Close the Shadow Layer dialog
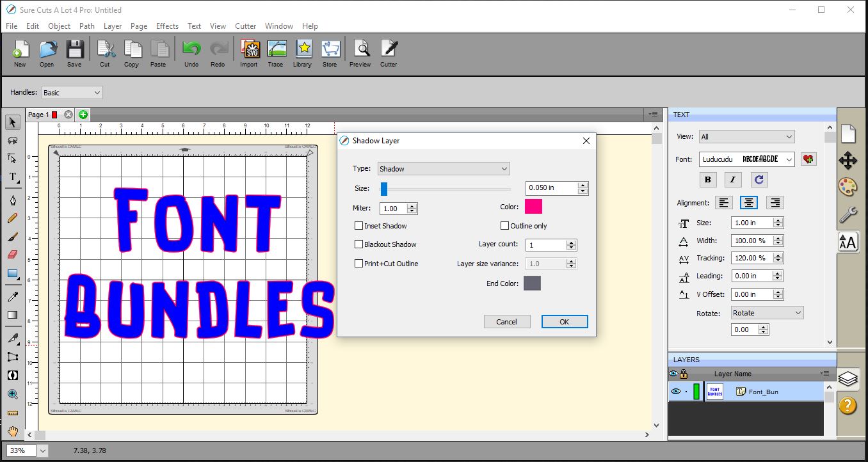 coord(586,141)
